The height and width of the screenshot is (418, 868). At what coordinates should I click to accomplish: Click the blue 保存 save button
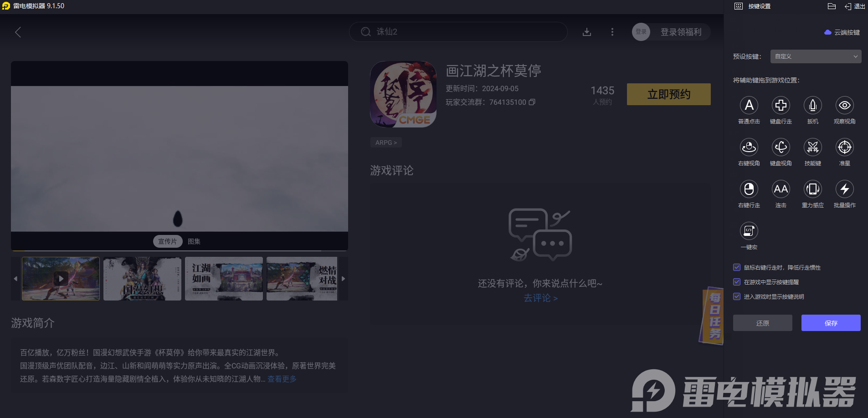click(x=831, y=323)
